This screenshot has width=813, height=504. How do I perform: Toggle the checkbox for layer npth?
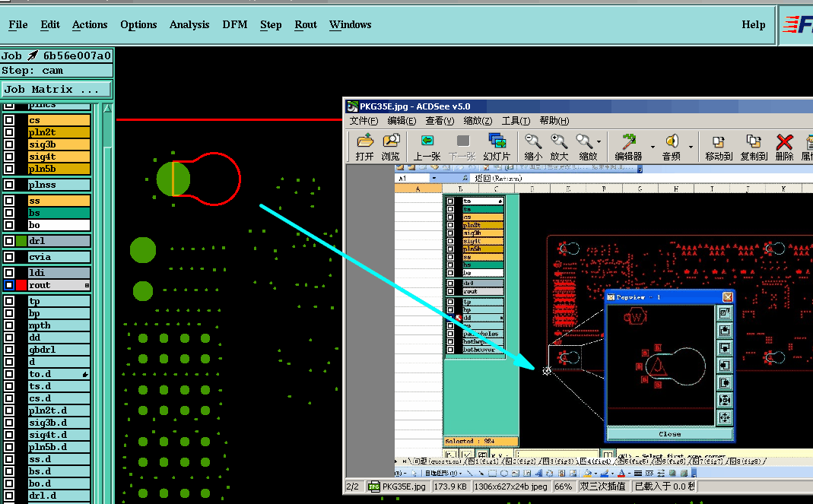point(9,325)
